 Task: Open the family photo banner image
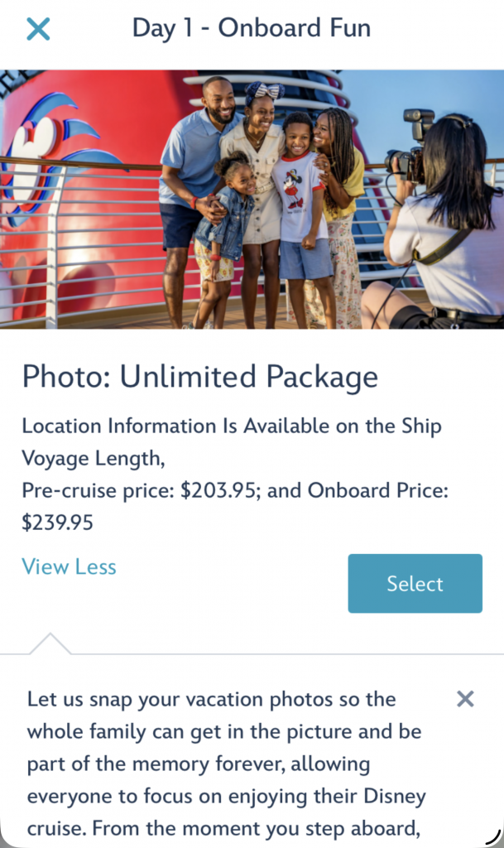252,199
